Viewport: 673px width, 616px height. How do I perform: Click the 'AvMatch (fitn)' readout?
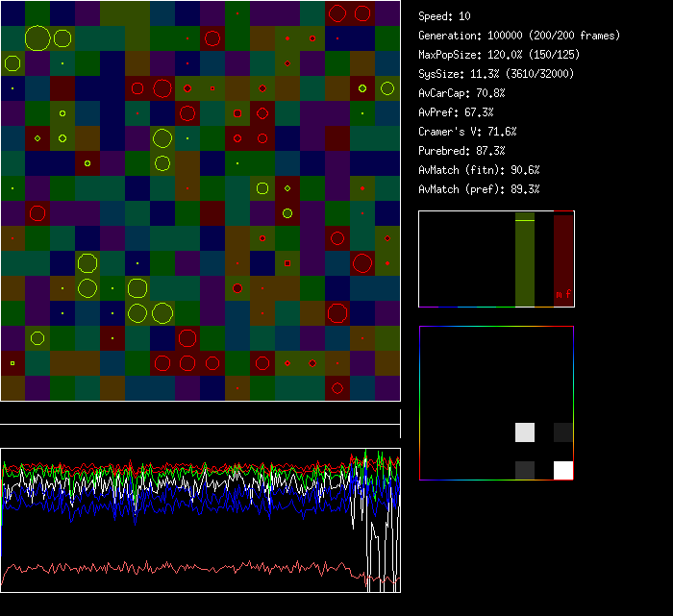click(479, 170)
